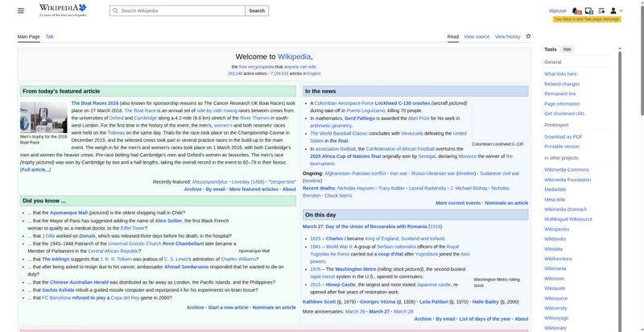The width and height of the screenshot is (644, 332).
Task: Hide the Tools sidebar
Action: tap(568, 49)
